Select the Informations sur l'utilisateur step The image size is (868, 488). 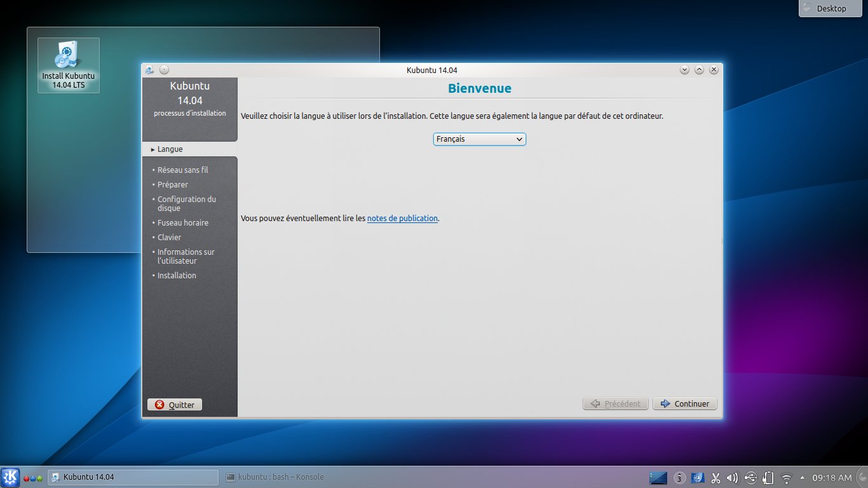(186, 256)
